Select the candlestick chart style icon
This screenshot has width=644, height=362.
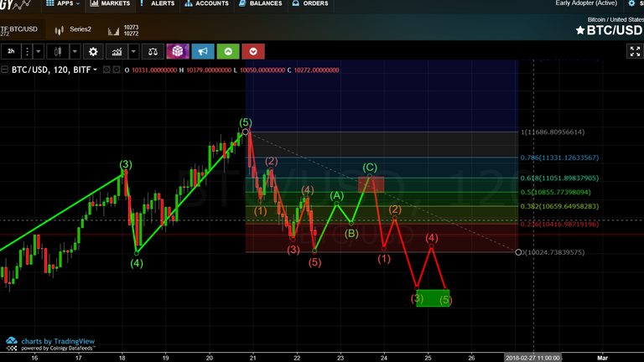(x=58, y=51)
